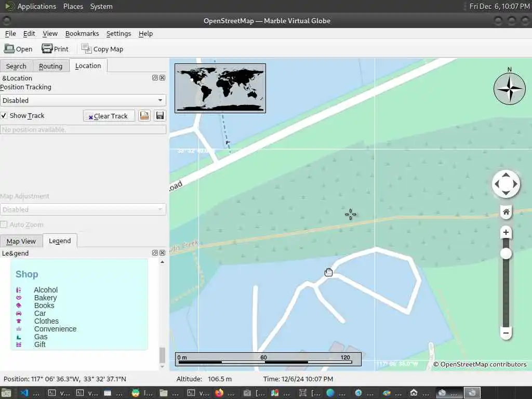The height and width of the screenshot is (399, 532).
Task: Click the Open toolbar button
Action: pos(18,49)
